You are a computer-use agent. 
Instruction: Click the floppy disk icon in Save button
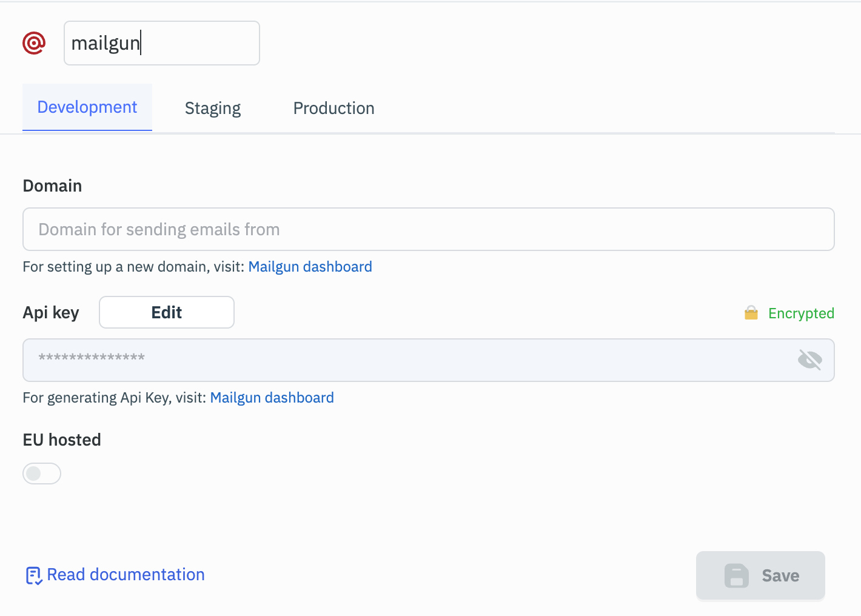tap(736, 576)
